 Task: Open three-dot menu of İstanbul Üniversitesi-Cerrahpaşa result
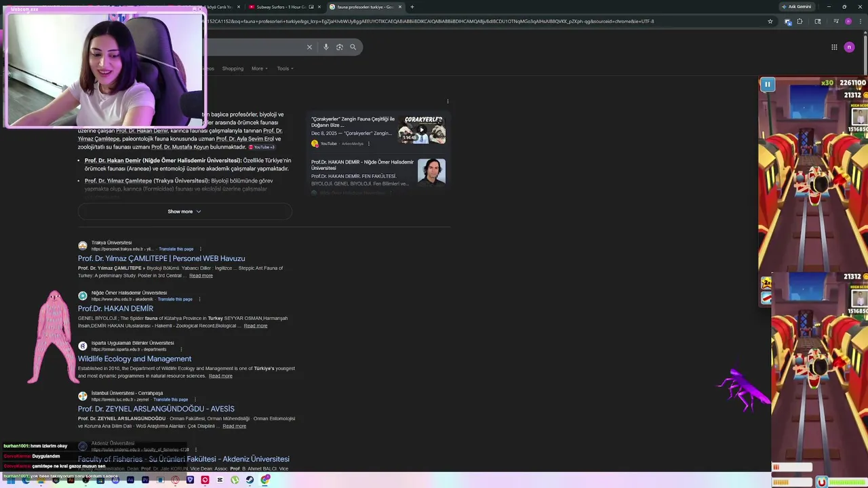(x=195, y=399)
